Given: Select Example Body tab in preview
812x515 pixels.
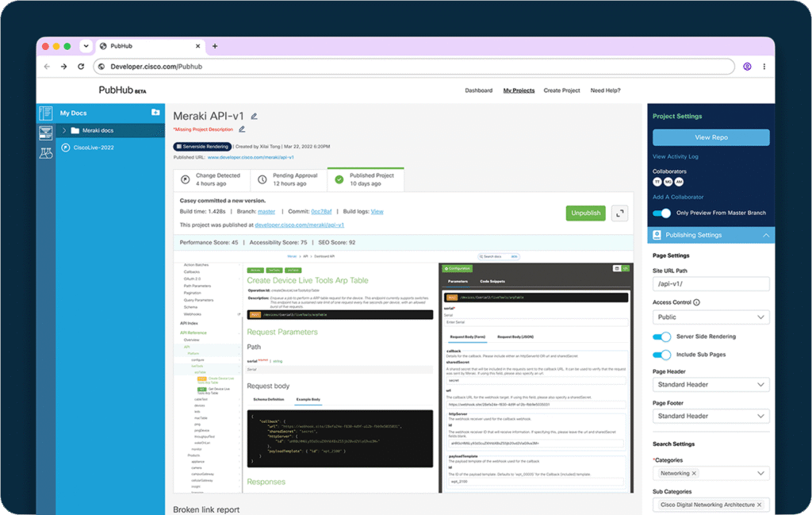Looking at the screenshot, I should click(x=308, y=399).
